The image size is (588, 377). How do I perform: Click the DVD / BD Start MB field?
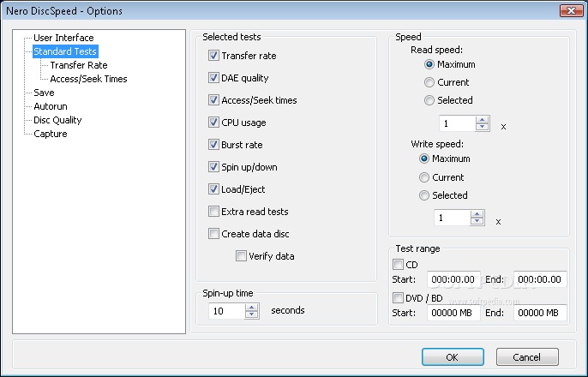[x=453, y=313]
